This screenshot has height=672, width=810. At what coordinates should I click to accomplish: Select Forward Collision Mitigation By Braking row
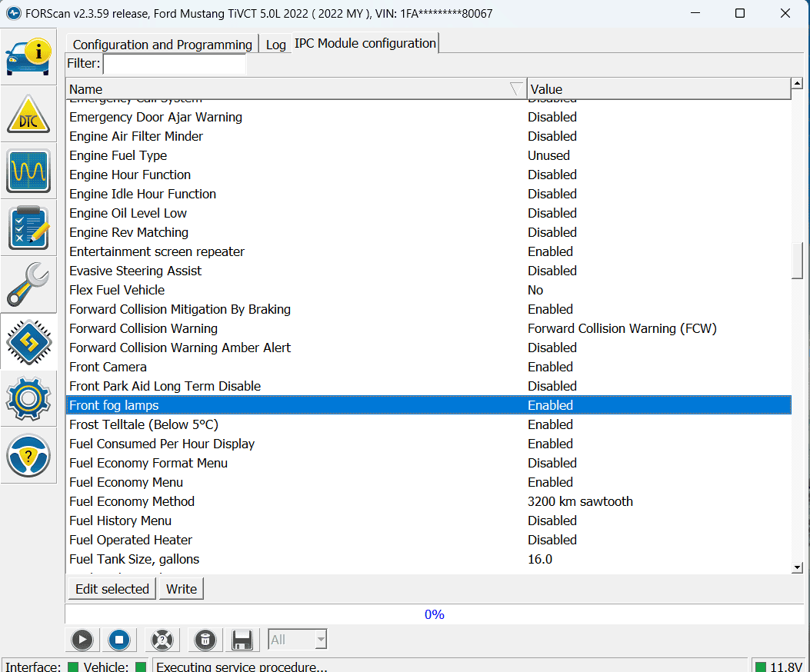[x=428, y=309]
